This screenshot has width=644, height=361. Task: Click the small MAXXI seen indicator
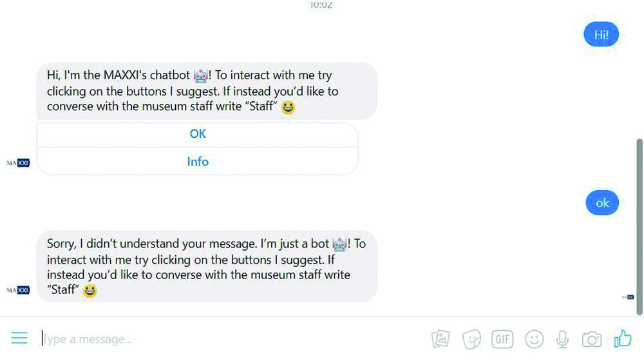click(628, 297)
